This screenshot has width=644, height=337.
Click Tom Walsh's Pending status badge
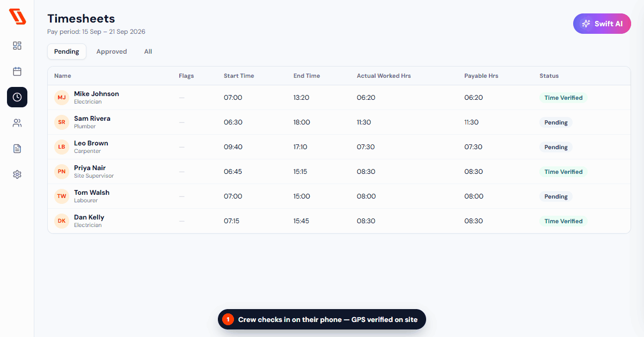[x=556, y=196]
